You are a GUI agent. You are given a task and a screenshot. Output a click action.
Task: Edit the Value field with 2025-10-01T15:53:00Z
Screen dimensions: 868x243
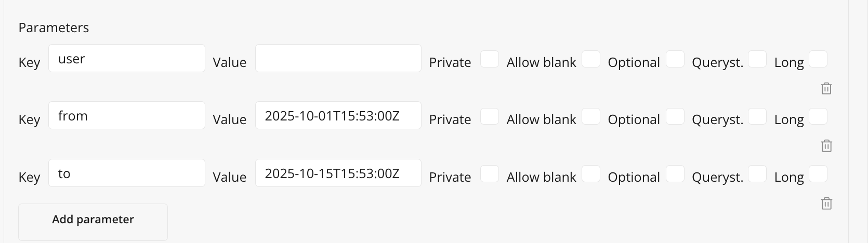[338, 115]
